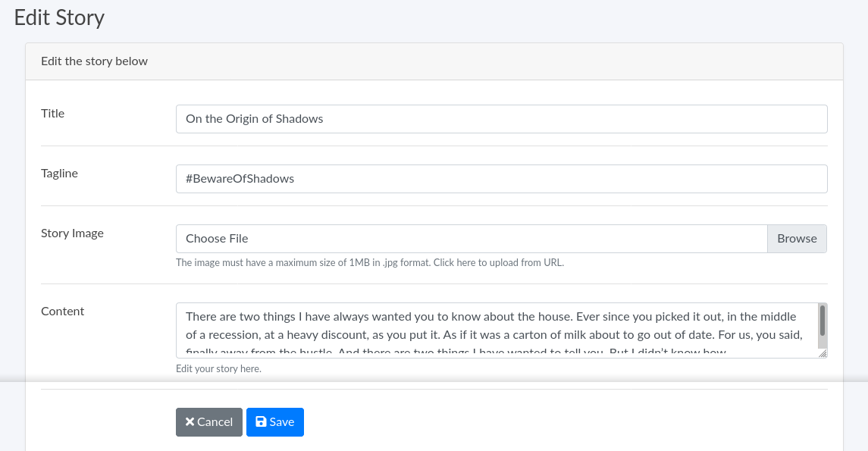Click the Content field label
Viewport: 868px width, 451px height.
[x=62, y=312]
